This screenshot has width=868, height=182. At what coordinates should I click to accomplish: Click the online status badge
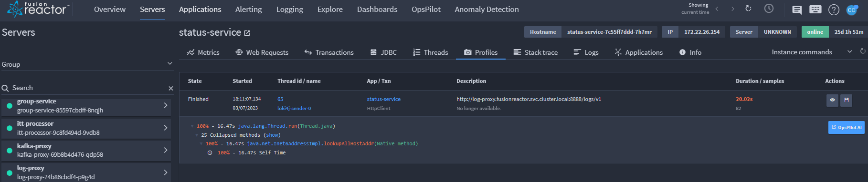pyautogui.click(x=815, y=32)
